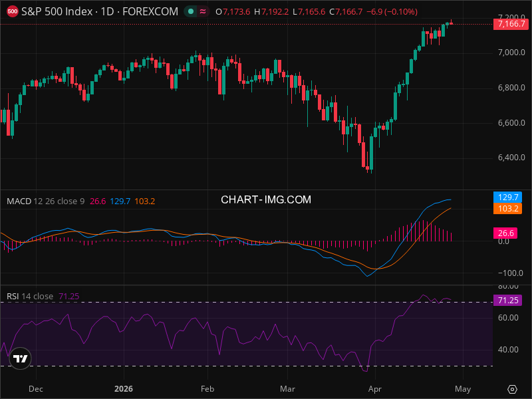Viewport: 532px width, 399px height.
Task: Click the Dec label on time axis
Action: [36, 389]
